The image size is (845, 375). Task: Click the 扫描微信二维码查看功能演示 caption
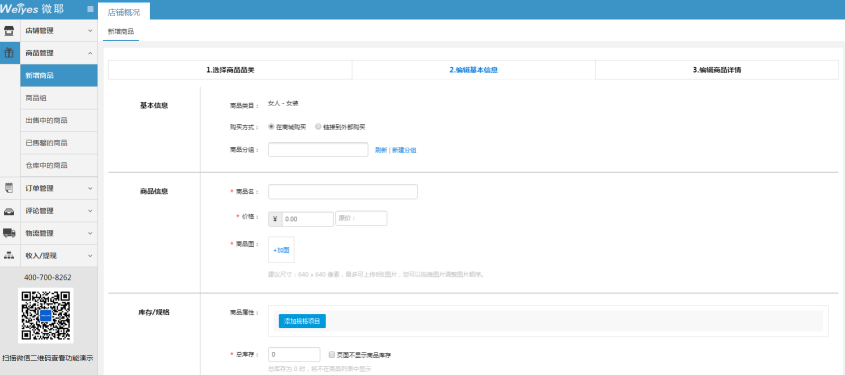47,358
